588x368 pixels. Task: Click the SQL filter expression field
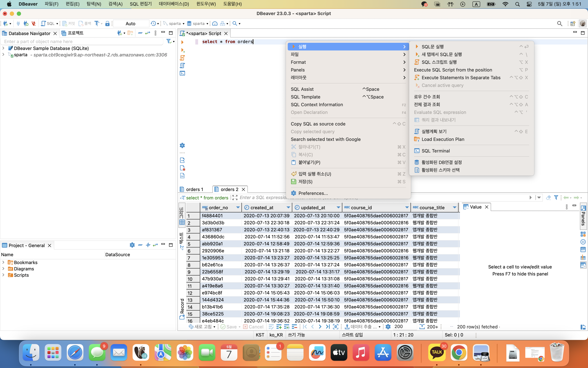pos(383,198)
